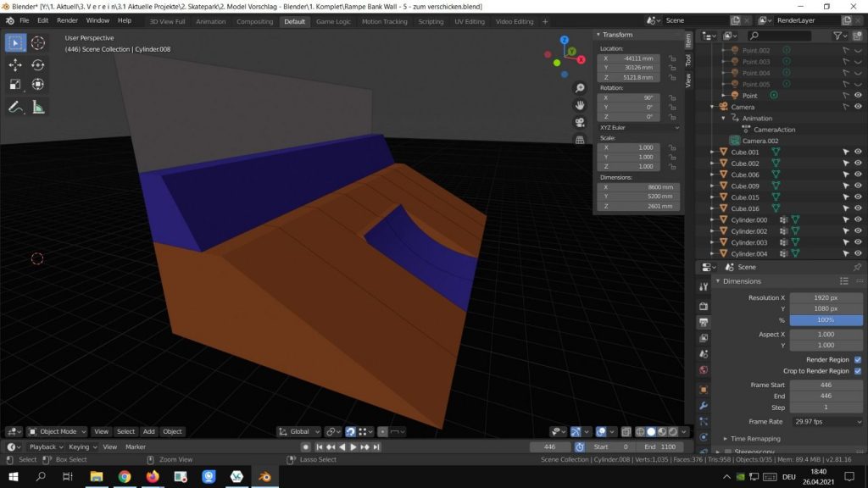This screenshot has height=488, width=868.
Task: Uncheck the Render Region checkbox
Action: (x=858, y=360)
